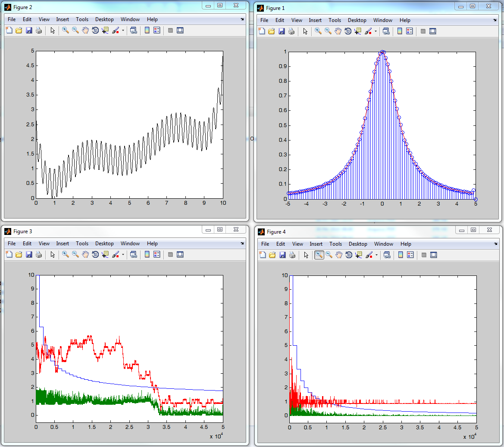Screen dimensions: 504x447
Task: Maximize the Figure 3 window
Action: pos(220,229)
